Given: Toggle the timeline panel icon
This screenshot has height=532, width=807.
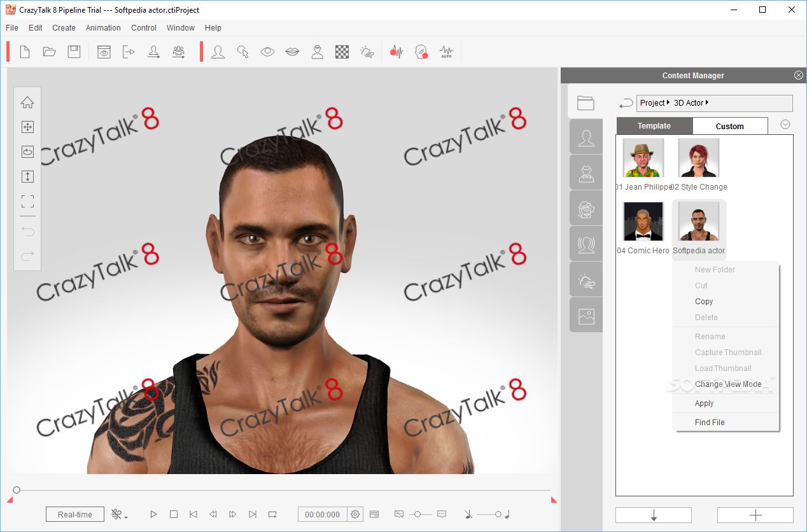Looking at the screenshot, I should tap(374, 514).
